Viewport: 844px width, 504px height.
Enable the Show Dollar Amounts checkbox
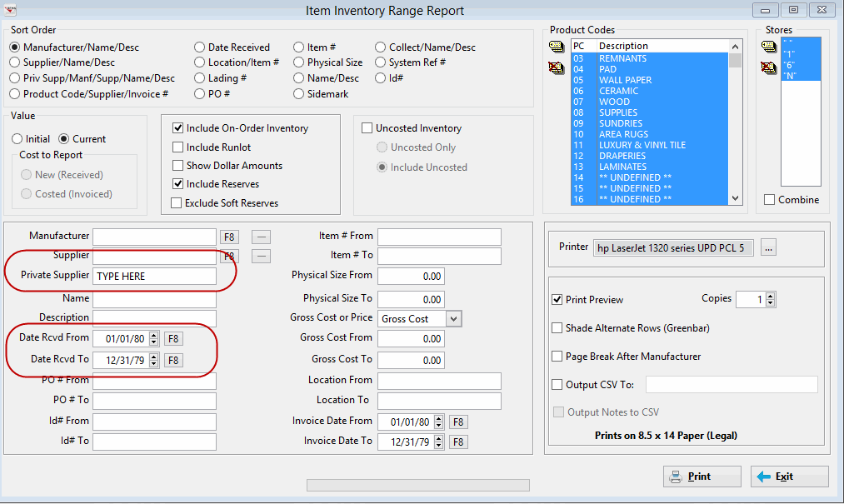point(177,165)
